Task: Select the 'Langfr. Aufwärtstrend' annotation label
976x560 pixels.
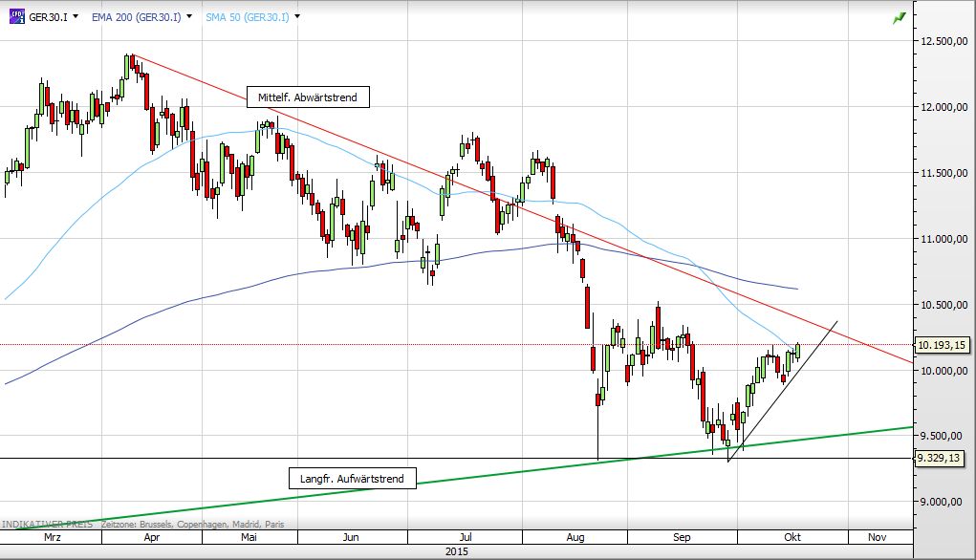Action: tap(353, 479)
